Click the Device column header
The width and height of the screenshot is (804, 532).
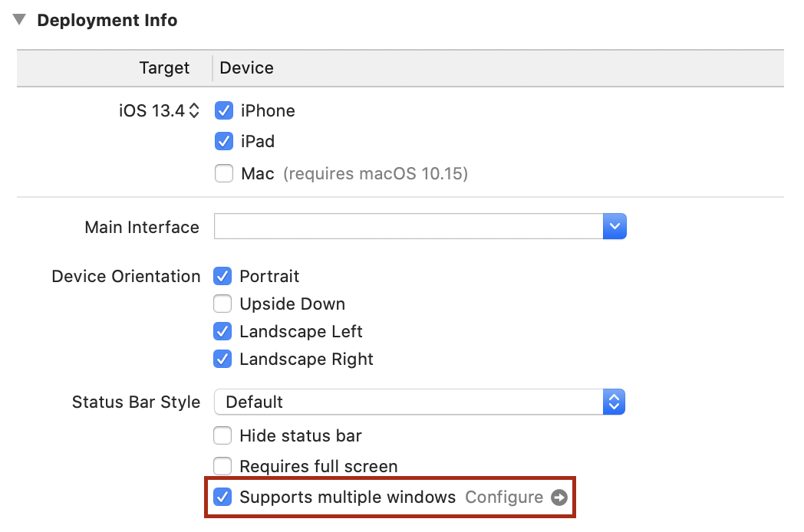click(246, 68)
